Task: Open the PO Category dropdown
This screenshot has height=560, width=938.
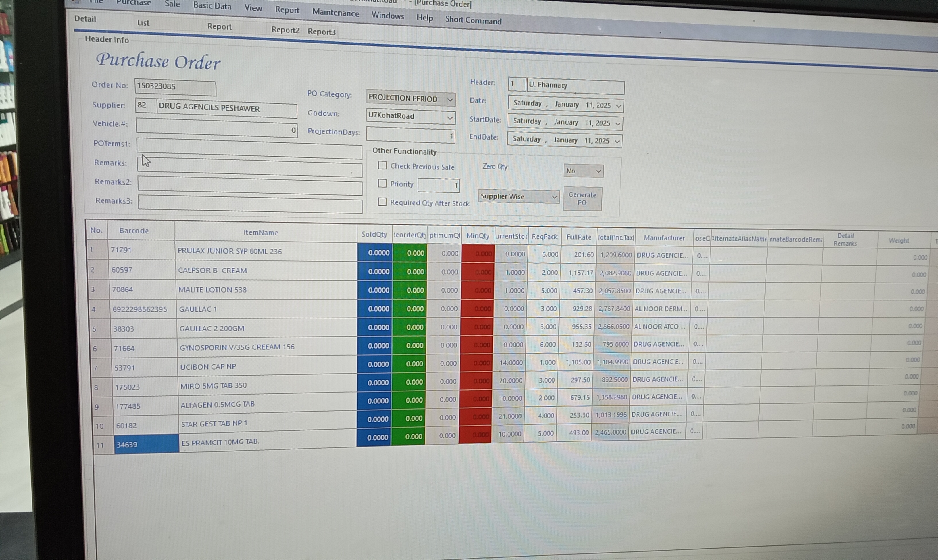Action: click(x=450, y=99)
